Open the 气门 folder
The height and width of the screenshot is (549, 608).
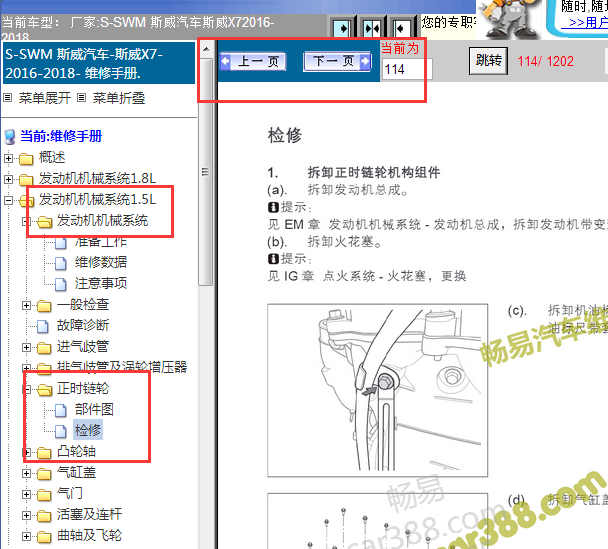click(70, 493)
